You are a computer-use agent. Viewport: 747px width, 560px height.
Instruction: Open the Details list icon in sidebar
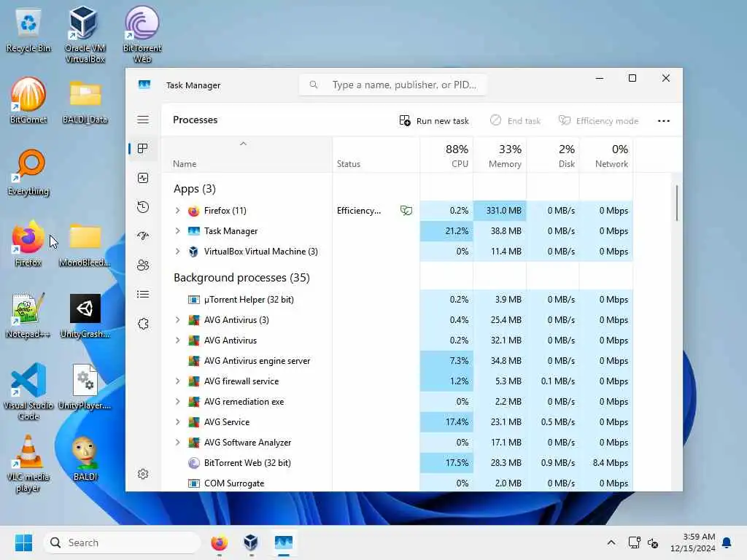(143, 295)
